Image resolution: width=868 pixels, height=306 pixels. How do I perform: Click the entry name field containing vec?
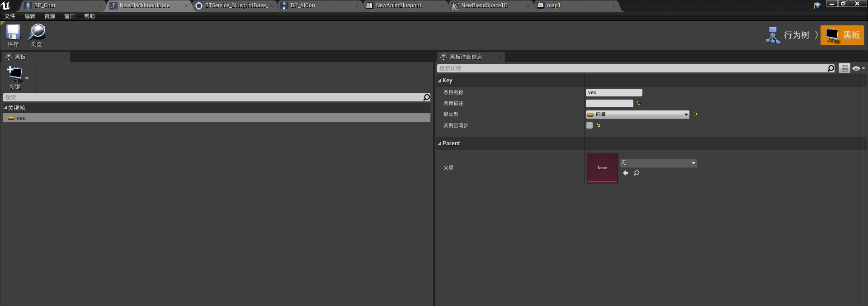(x=614, y=92)
